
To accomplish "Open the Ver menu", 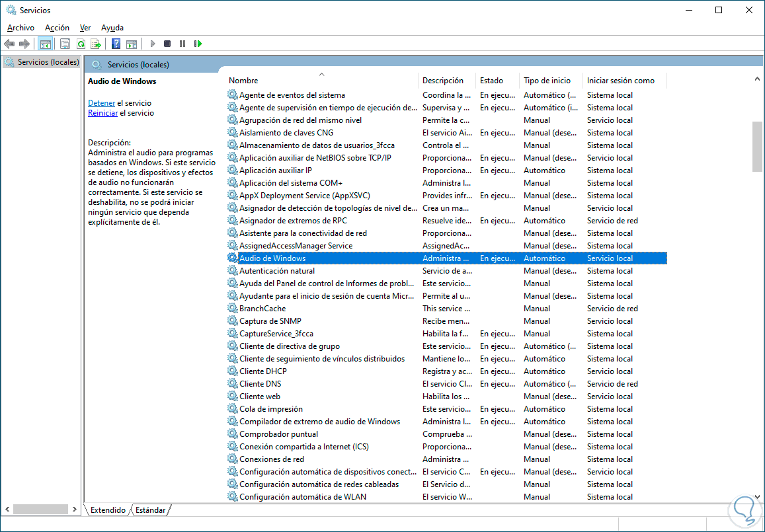I will point(85,28).
